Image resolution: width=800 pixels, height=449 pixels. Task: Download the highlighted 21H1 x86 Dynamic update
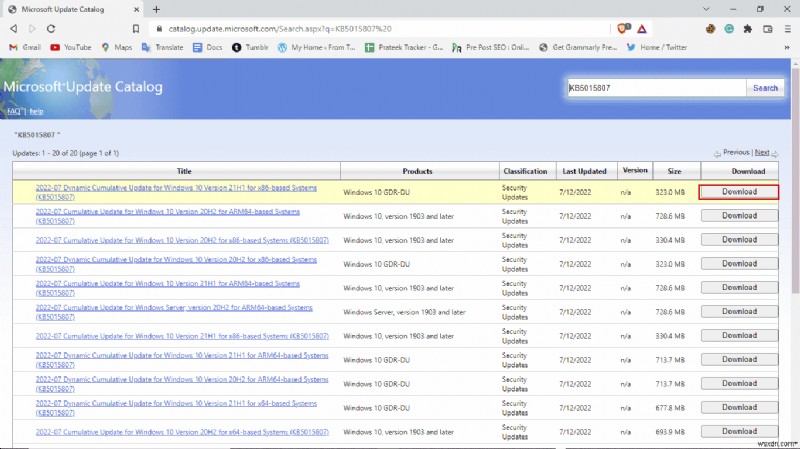point(739,191)
